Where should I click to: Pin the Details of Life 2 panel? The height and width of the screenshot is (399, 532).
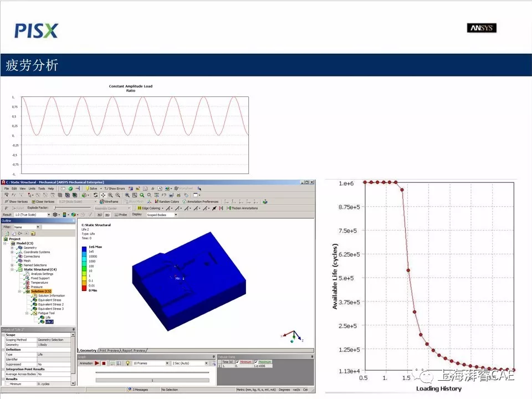coord(73,329)
